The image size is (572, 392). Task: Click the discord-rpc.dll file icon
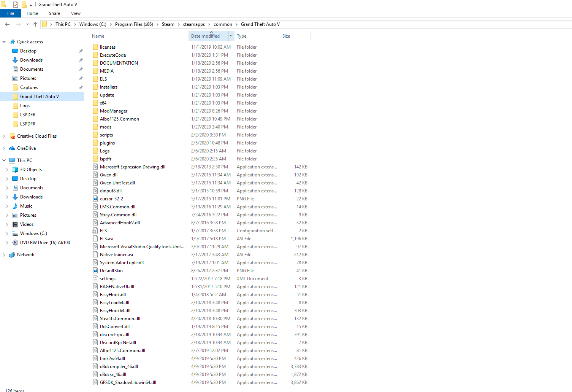pyautogui.click(x=95, y=335)
